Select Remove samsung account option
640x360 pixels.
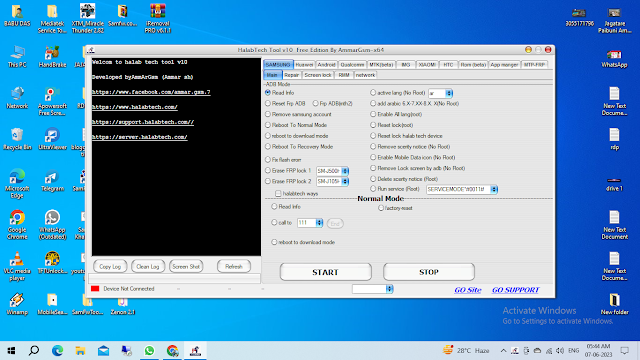pyautogui.click(x=268, y=114)
